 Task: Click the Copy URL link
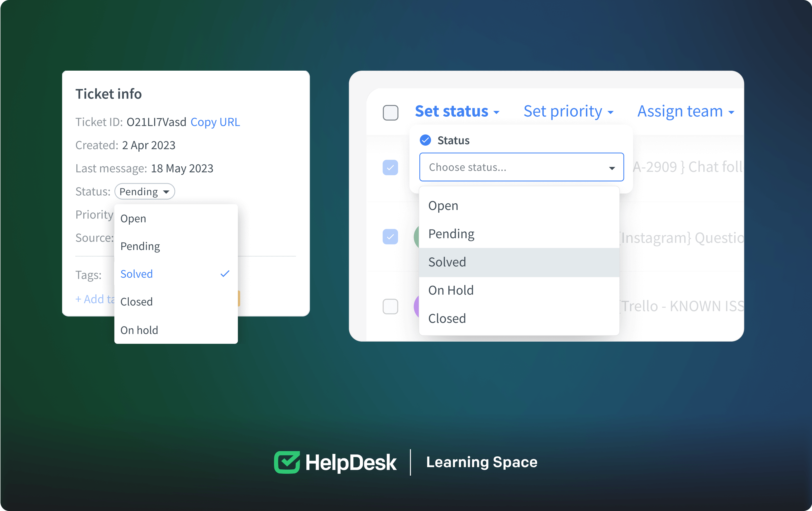click(x=216, y=122)
